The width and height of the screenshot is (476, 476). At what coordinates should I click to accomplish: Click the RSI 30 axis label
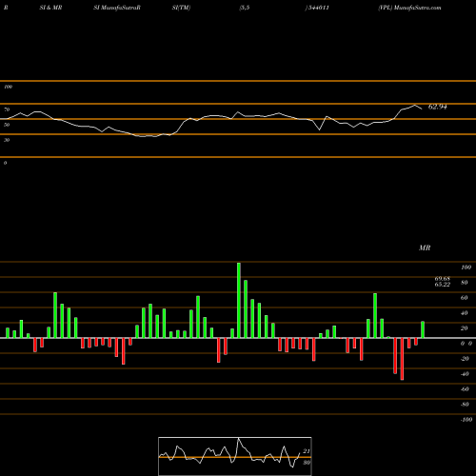pos(7,140)
